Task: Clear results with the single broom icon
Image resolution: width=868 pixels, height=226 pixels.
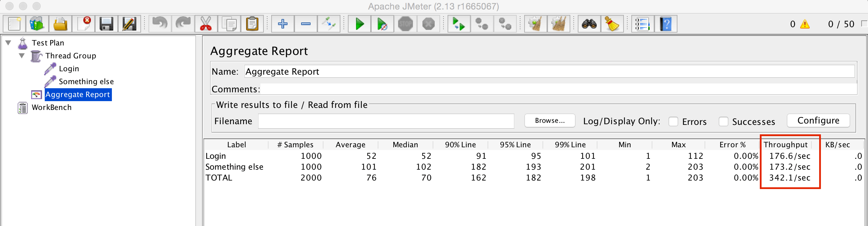Action: click(536, 24)
